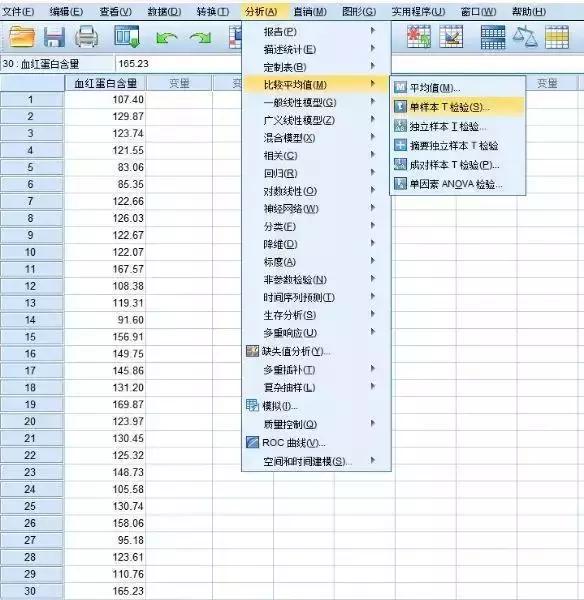Open the 编辑(E) menu
This screenshot has height=600, width=584.
pos(66,11)
